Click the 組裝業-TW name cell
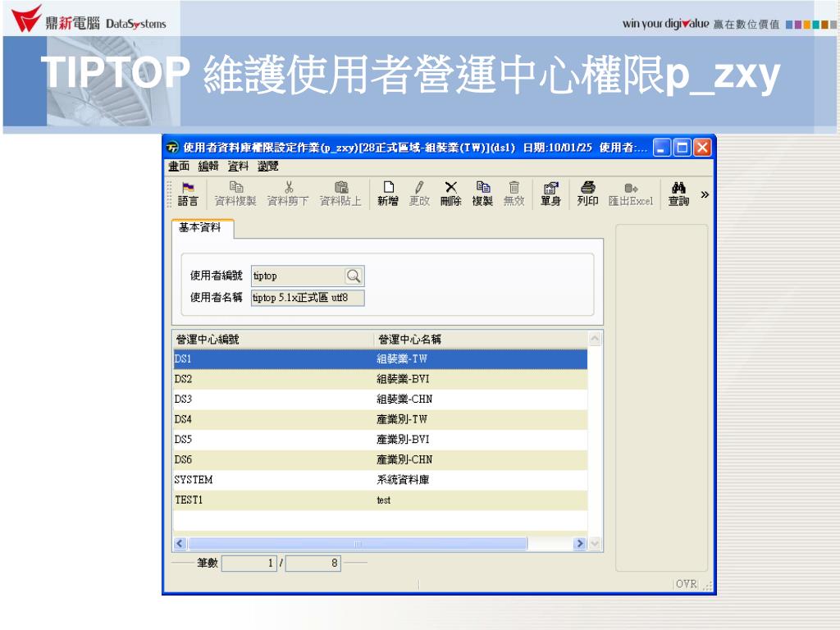 [x=402, y=359]
